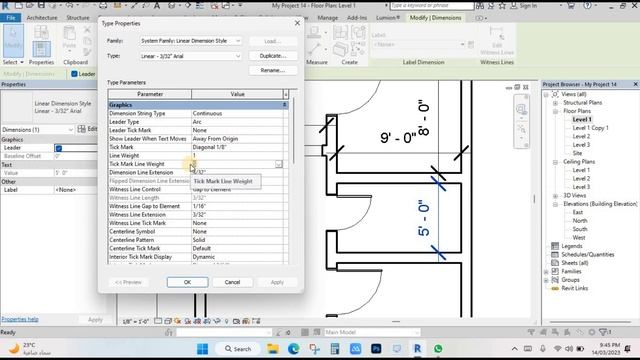Click the filter icon in the status bar

[x=603, y=332]
